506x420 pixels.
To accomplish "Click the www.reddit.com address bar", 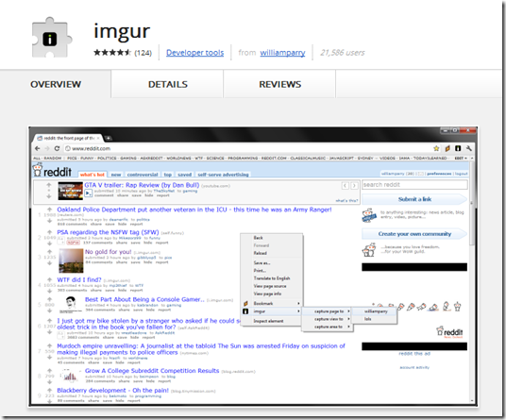I will (x=247, y=148).
